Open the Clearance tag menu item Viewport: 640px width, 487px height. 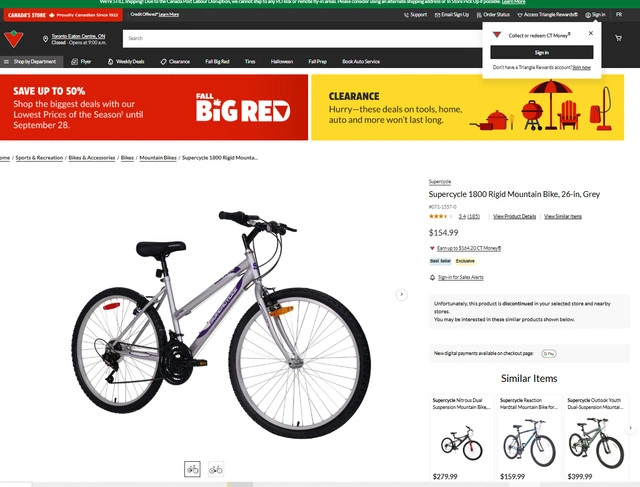(175, 62)
